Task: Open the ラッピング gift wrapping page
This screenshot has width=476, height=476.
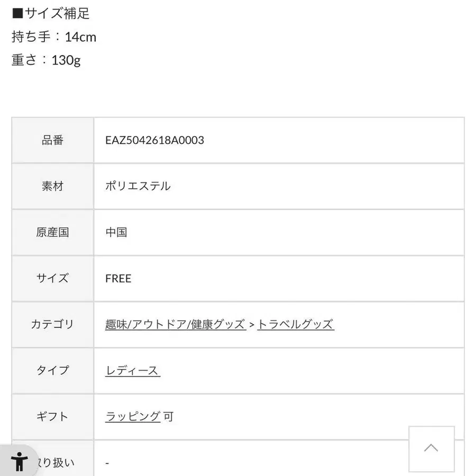Action: click(131, 416)
